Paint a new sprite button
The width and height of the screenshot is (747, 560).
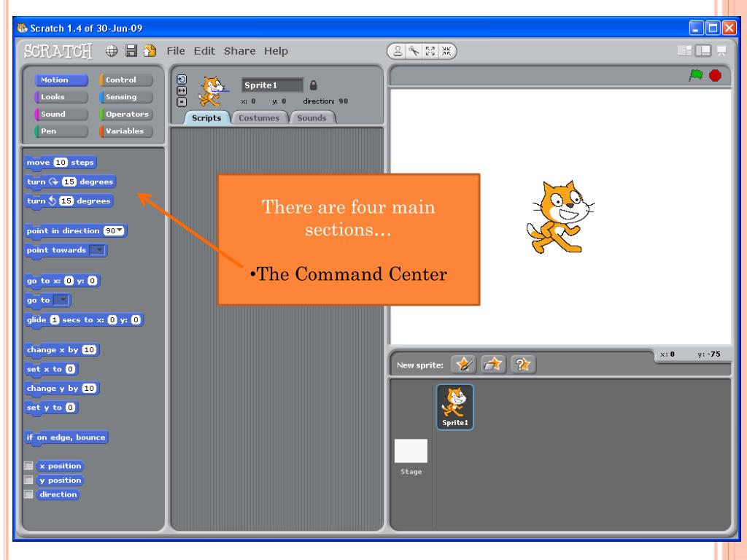pos(463,365)
